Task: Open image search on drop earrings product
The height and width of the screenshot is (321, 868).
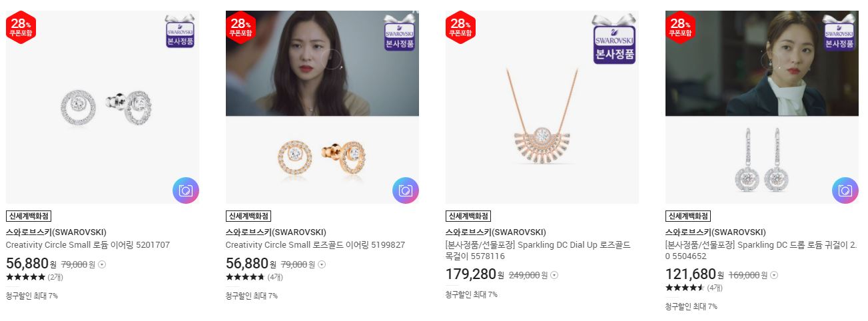Action: point(845,190)
